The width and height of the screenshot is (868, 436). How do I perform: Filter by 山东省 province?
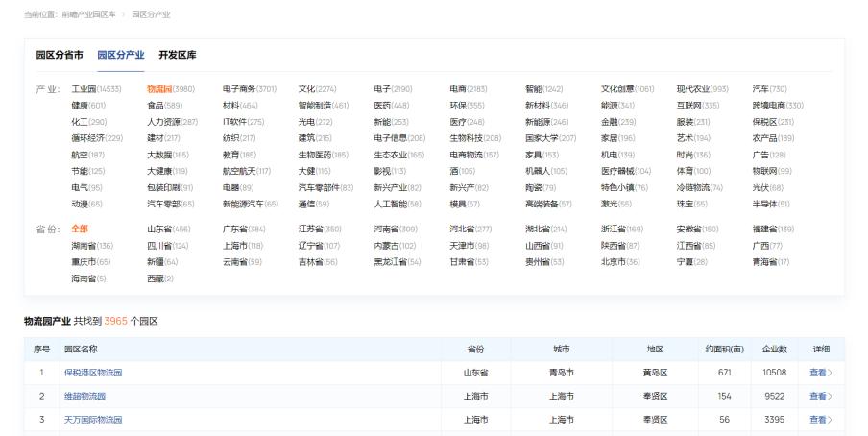[168, 229]
